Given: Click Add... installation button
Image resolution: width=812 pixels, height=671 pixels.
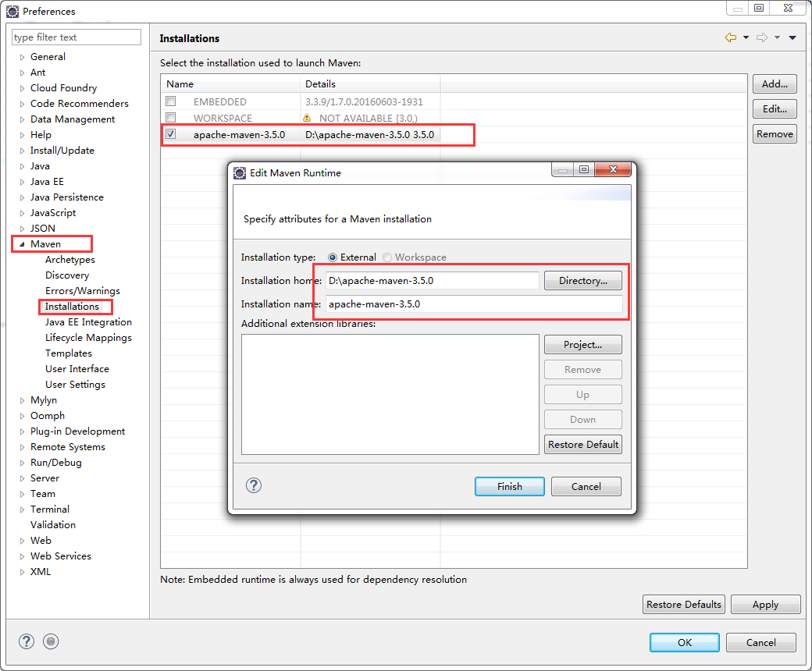Looking at the screenshot, I should click(x=775, y=83).
